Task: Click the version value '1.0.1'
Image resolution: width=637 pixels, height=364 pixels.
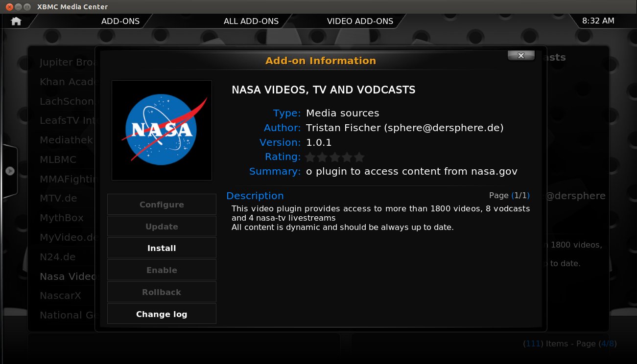Action: (x=319, y=142)
